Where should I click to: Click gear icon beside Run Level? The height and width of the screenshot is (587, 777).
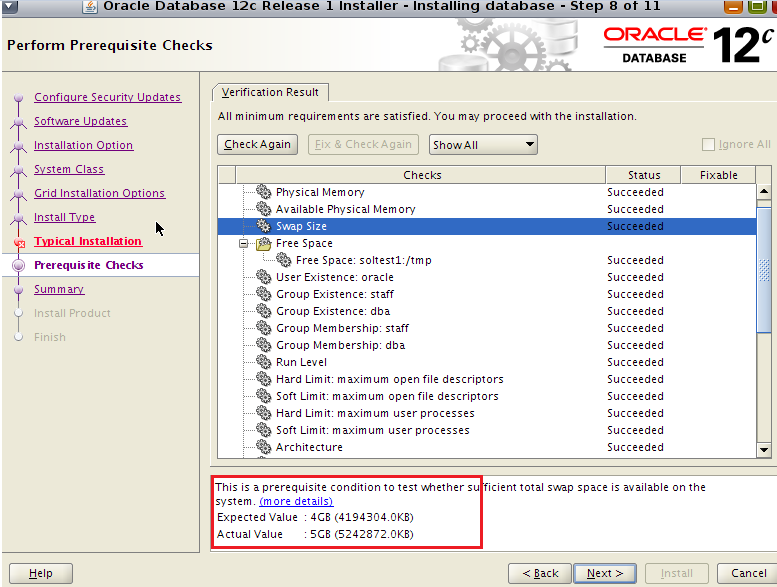click(264, 362)
